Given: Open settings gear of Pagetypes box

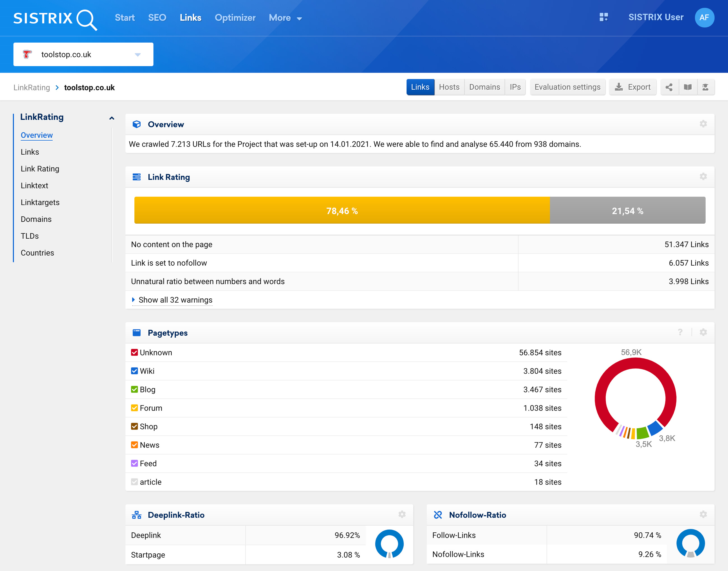Looking at the screenshot, I should pyautogui.click(x=703, y=332).
